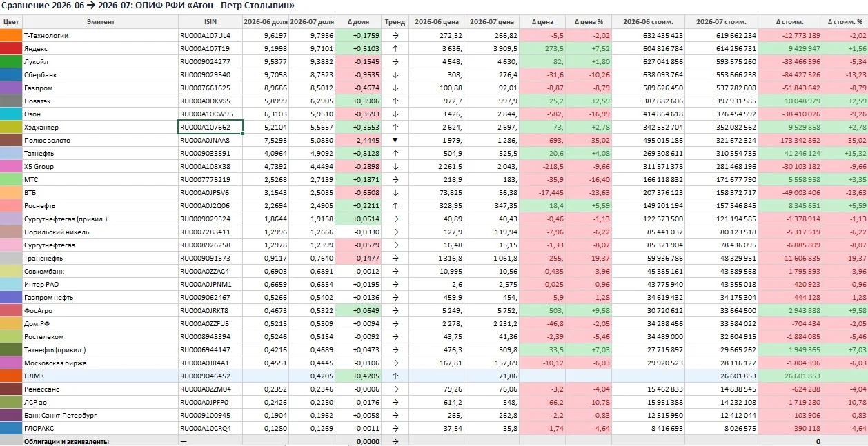Select the right trend arrow for ГЛОРАКС
The width and height of the screenshot is (868, 446).
[395, 428]
